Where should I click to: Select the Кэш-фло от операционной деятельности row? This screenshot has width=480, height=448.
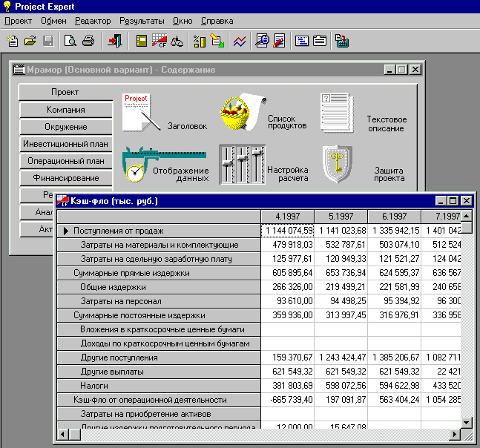(x=159, y=400)
